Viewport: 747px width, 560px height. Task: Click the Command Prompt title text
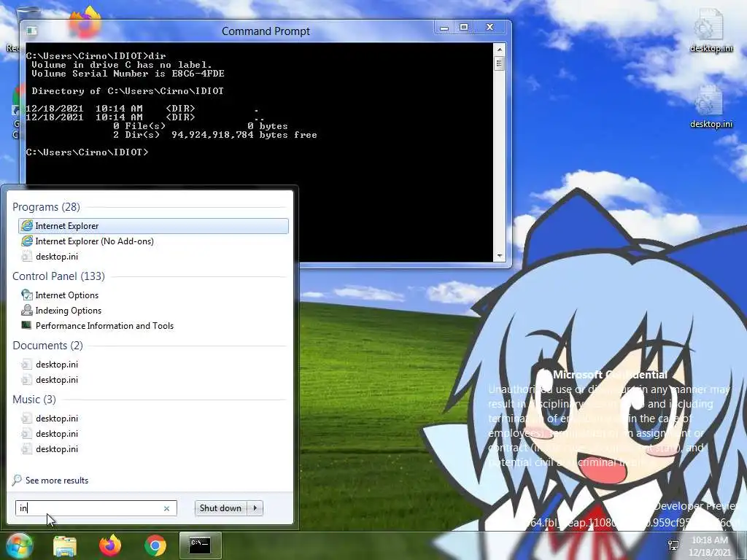(x=266, y=31)
